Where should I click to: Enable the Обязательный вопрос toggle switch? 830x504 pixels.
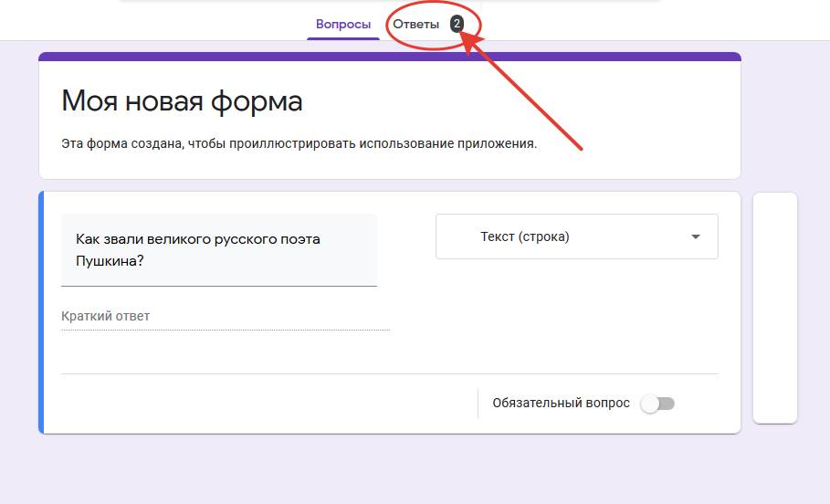(657, 404)
